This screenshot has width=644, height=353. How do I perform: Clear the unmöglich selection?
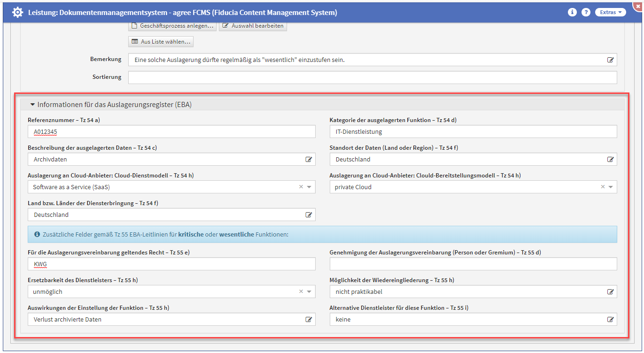coord(301,292)
